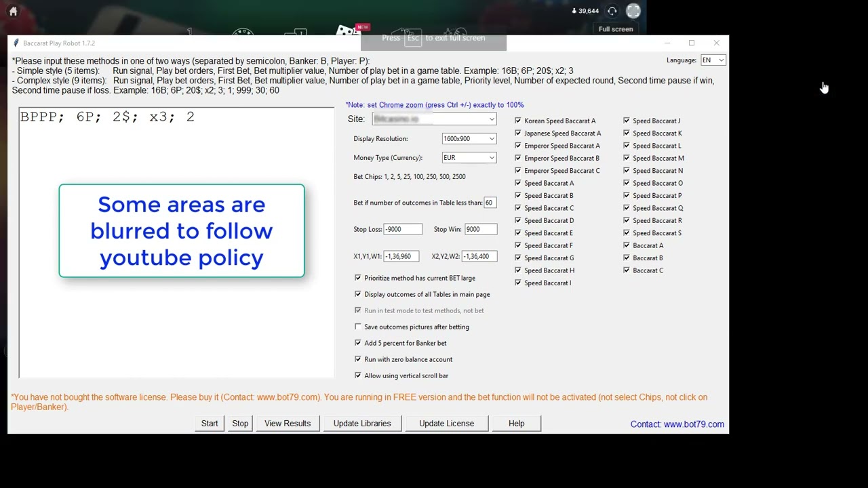Viewport: 868px width, 488px height.
Task: Toggle Speed Baccarat G checkbox
Action: 518,258
